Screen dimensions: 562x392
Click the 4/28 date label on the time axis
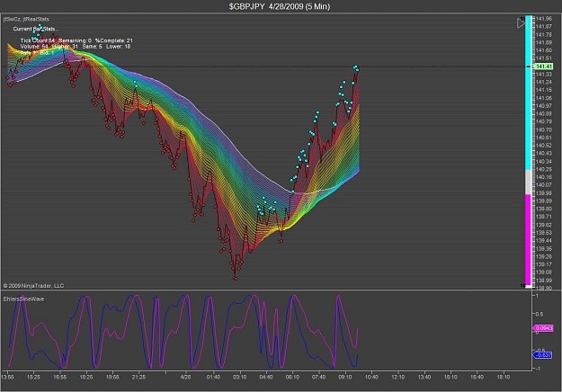pyautogui.click(x=185, y=377)
